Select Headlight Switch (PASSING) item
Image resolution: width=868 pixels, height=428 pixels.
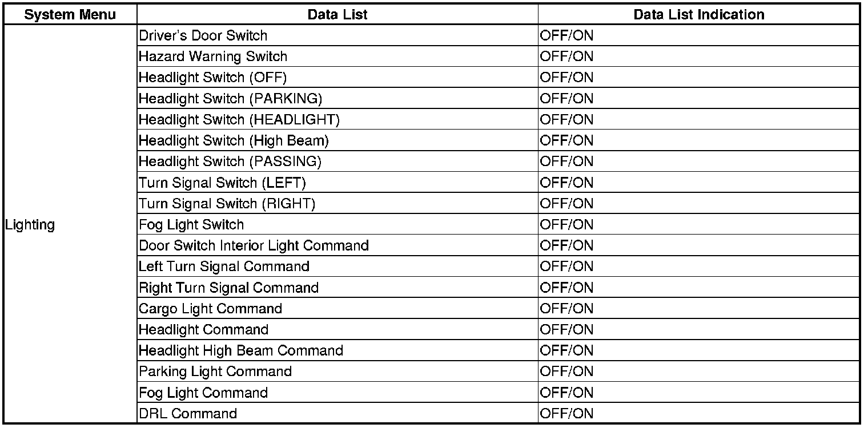click(x=230, y=161)
